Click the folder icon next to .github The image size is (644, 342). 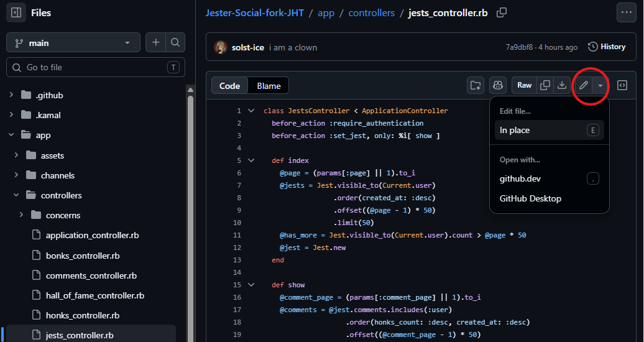click(26, 95)
